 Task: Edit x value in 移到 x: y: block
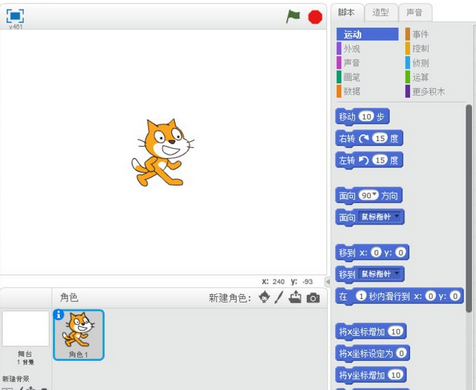pos(376,252)
